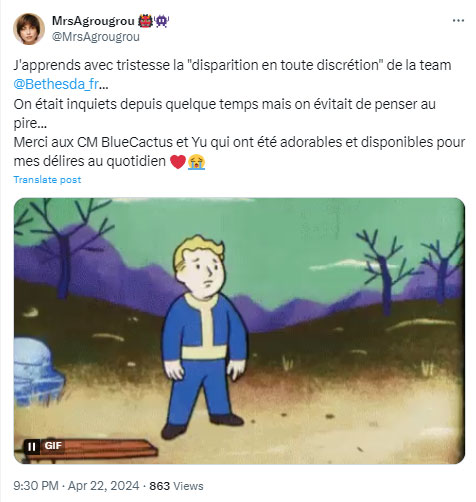Click the red heart emoji in the post
Image resolution: width=476 pixels, height=502 pixels.
[178, 162]
